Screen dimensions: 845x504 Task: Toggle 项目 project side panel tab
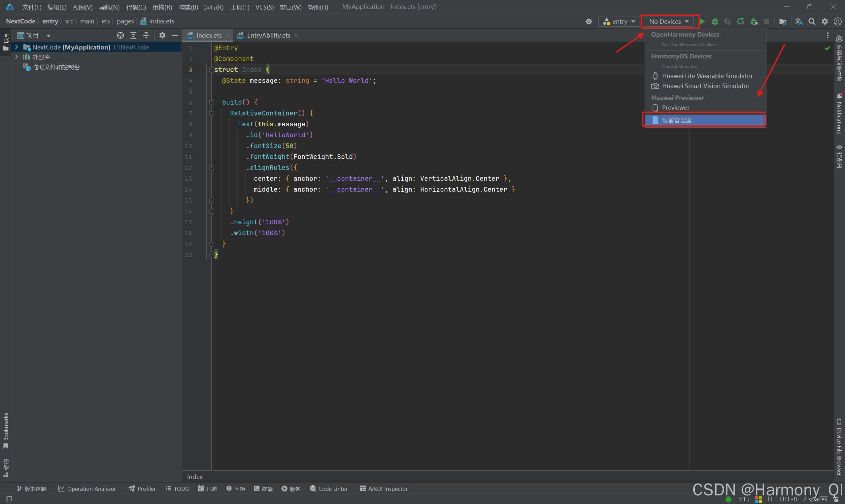[6, 42]
